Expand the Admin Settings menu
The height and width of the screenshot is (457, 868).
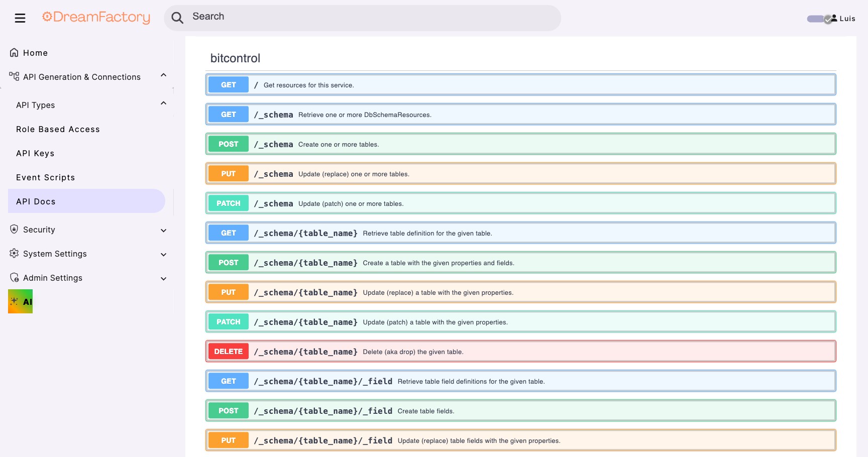(x=163, y=278)
